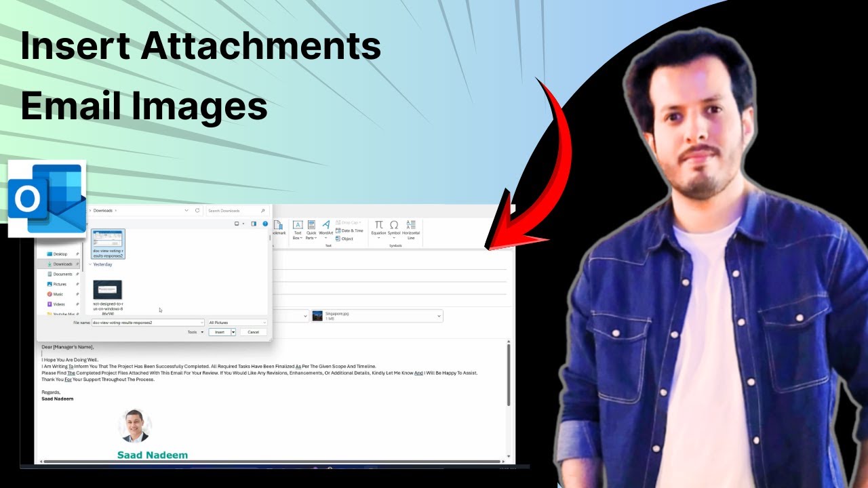Click the email body vertical scrollbar
Image resolution: width=868 pixels, height=488 pixels.
click(509, 376)
